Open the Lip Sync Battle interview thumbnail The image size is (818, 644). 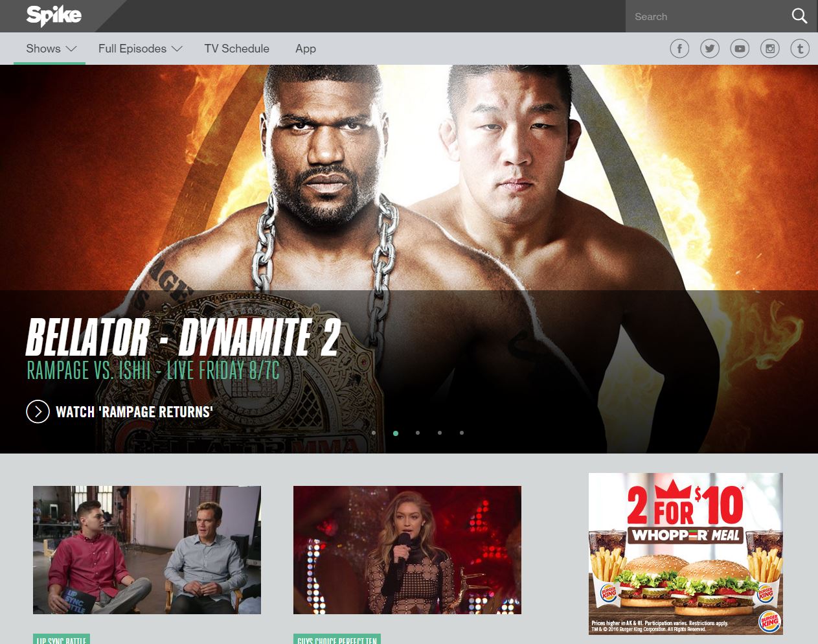tap(147, 550)
